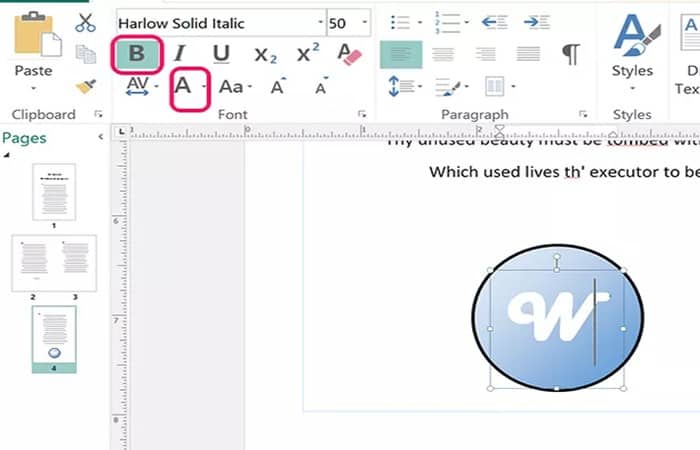Expand the font name dropdown arrow
This screenshot has height=450, width=700.
(321, 22)
